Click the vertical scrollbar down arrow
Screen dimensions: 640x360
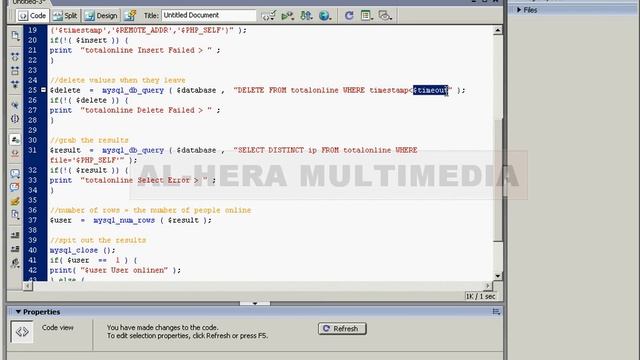pyautogui.click(x=498, y=276)
